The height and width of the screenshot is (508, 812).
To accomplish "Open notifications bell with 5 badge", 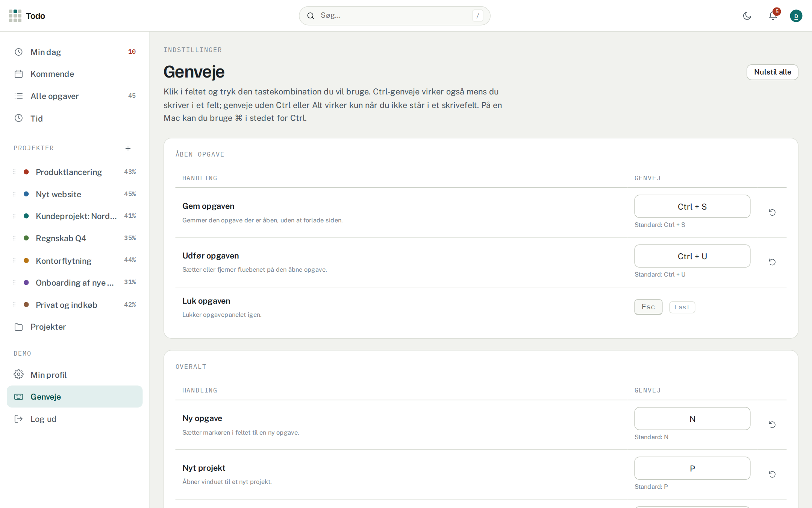I will [x=773, y=16].
